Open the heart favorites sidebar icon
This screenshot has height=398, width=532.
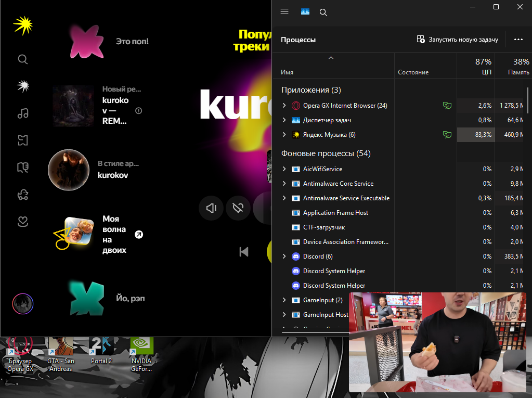23,222
